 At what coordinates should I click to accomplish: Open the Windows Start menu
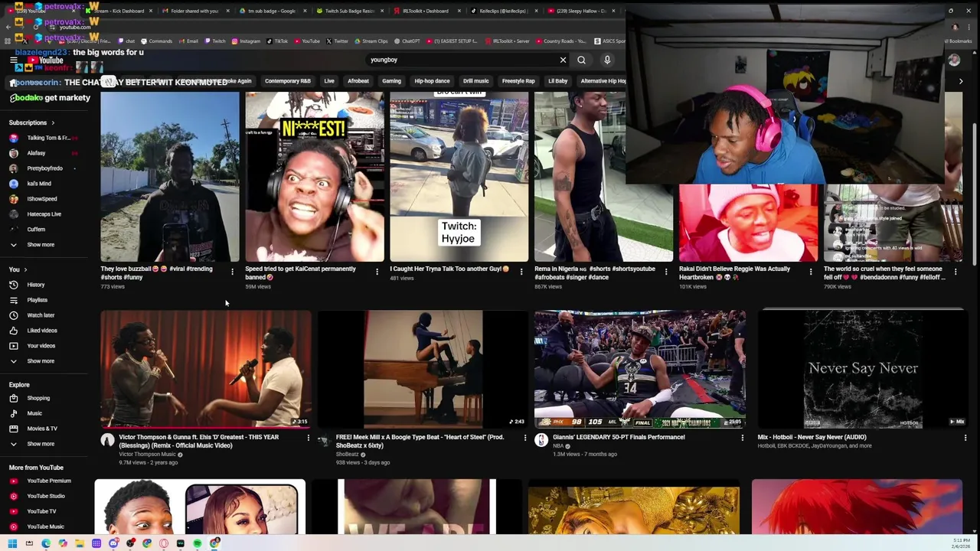(12, 543)
